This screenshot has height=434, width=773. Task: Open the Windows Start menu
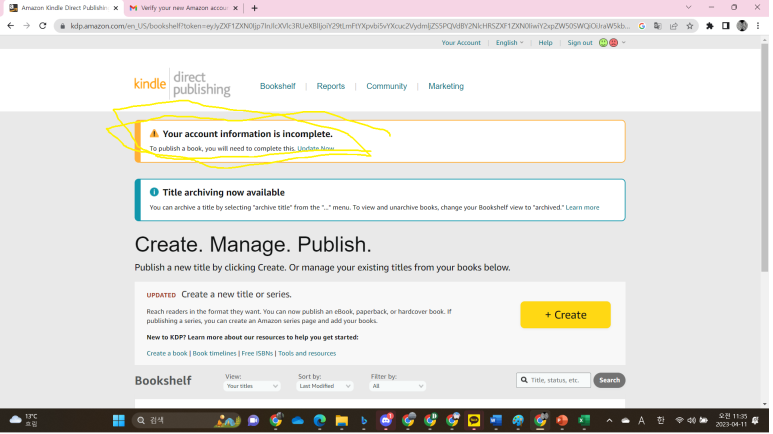tap(119, 421)
